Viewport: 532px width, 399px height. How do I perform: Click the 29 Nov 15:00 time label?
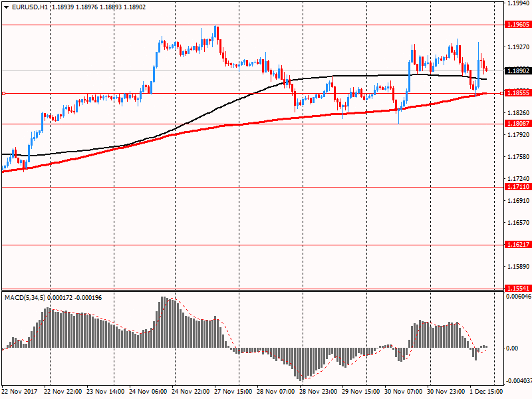pos(360,391)
